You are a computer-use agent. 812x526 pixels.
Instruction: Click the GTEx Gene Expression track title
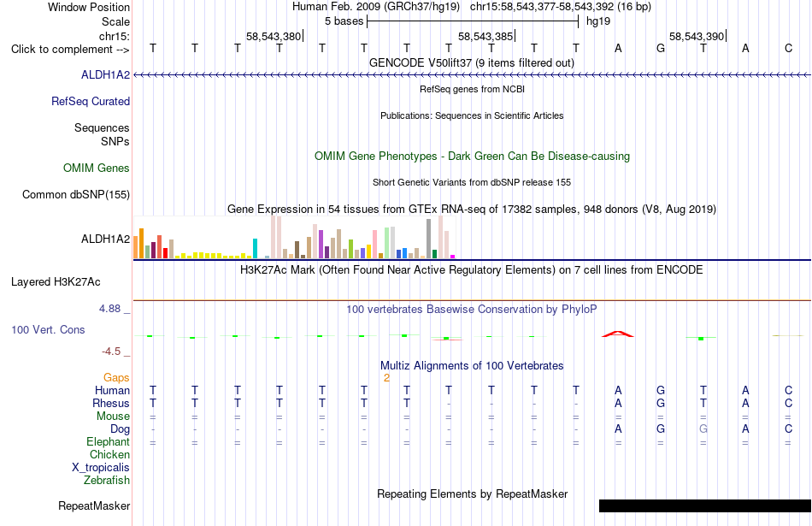pyautogui.click(x=472, y=209)
